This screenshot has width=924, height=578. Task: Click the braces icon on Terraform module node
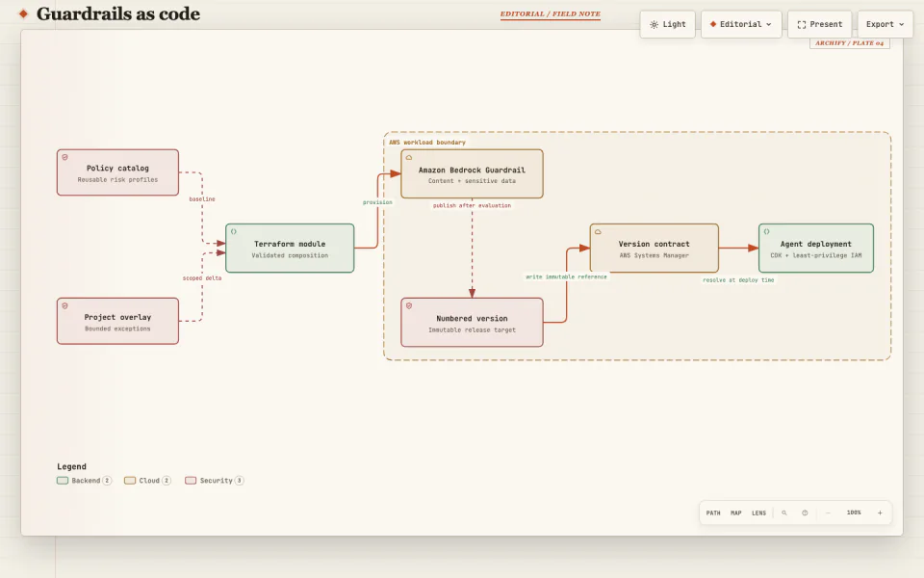(x=234, y=232)
